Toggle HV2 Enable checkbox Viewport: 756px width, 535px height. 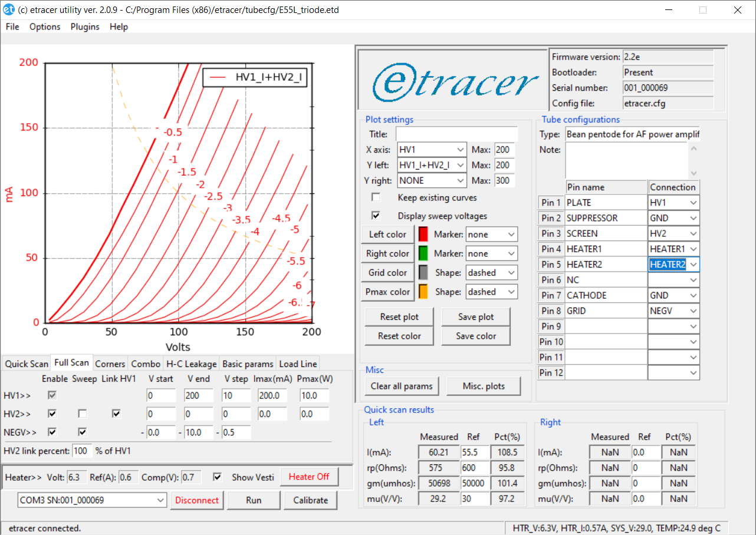click(52, 414)
